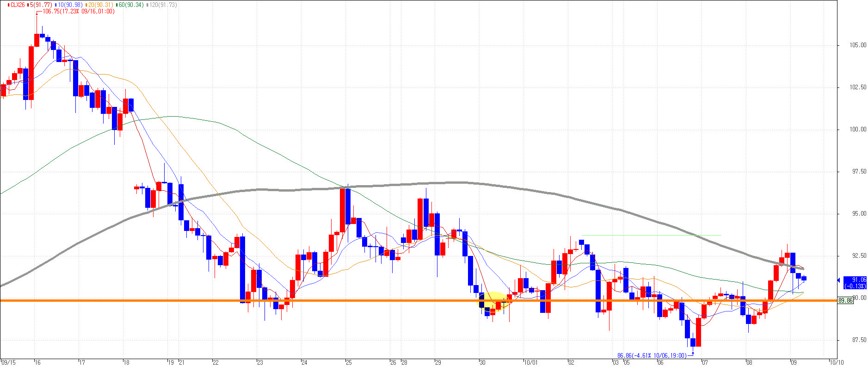Screen dimensions: 868x367
Task: Click the gray 120-period MA legend marker
Action: click(x=147, y=5)
